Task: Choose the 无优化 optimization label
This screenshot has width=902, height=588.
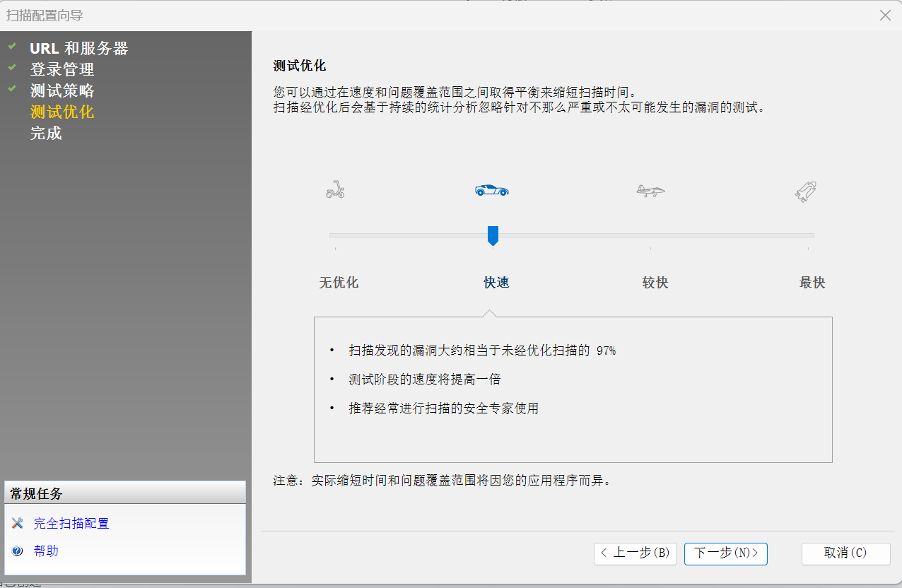Action: (339, 283)
